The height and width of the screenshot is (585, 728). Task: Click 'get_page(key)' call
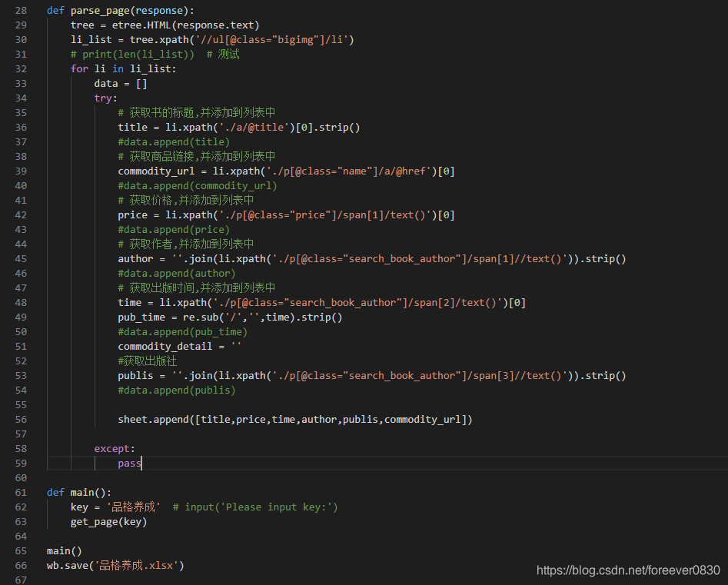click(108, 522)
